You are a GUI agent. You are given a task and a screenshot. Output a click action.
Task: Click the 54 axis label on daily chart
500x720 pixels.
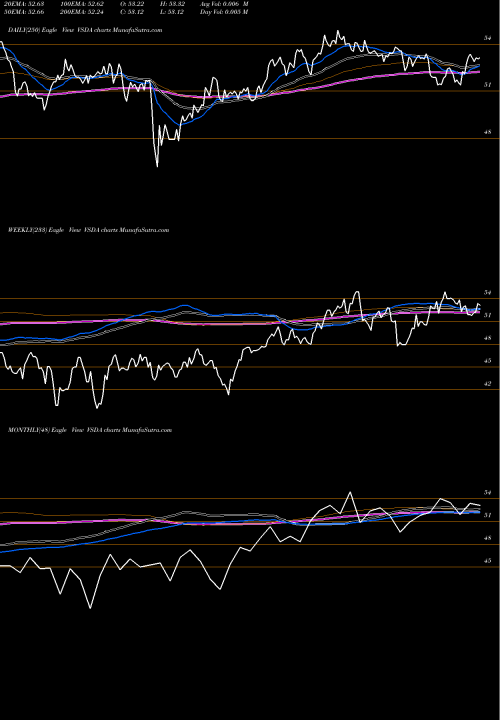pyautogui.click(x=488, y=39)
